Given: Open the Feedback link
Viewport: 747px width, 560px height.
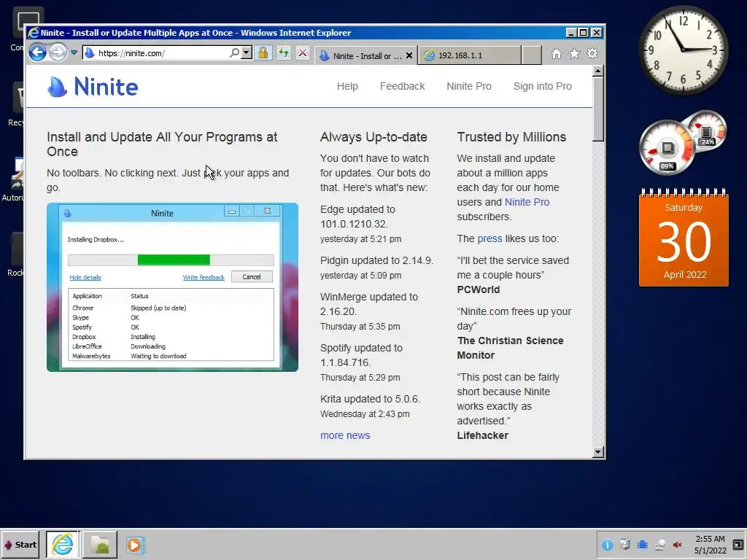Looking at the screenshot, I should 402,86.
